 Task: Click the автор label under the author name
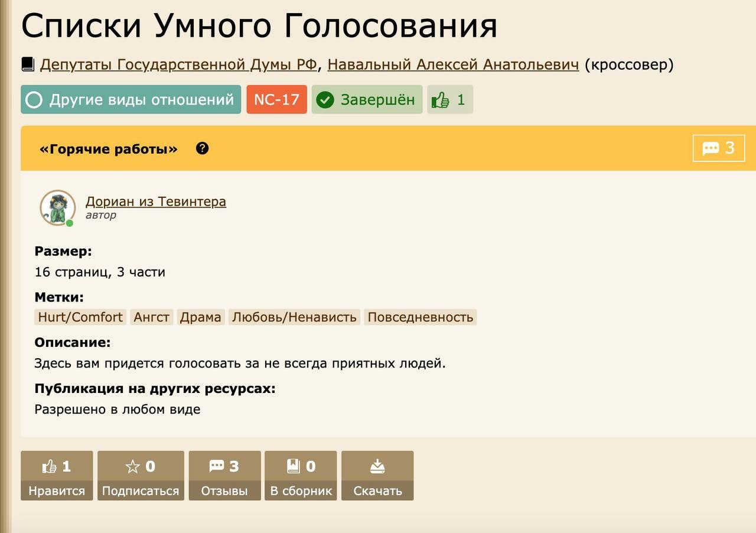coord(101,215)
